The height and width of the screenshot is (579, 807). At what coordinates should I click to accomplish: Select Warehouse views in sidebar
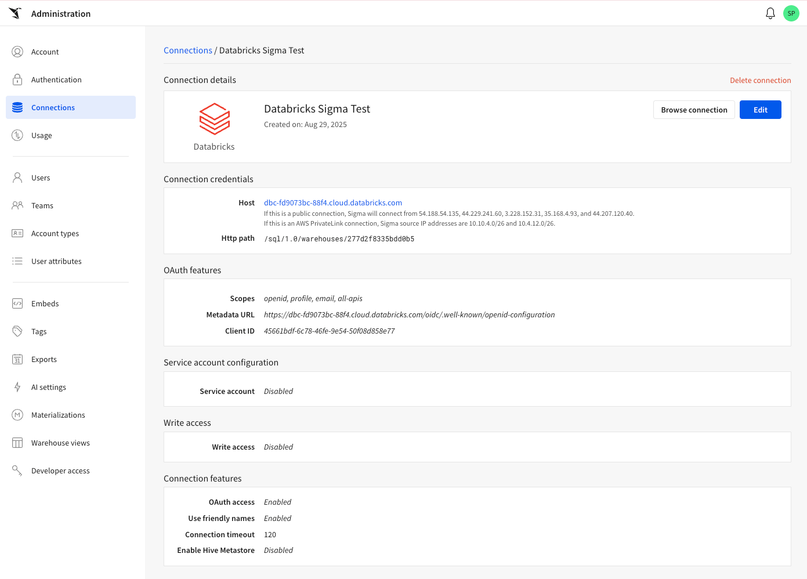(x=60, y=443)
